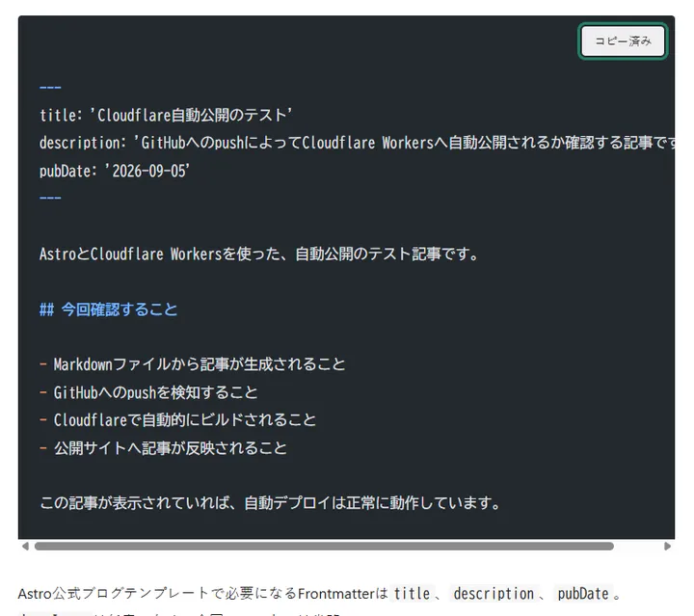Click the この記事が表示されていれば sentence
The image size is (694, 616).
[x=271, y=502]
